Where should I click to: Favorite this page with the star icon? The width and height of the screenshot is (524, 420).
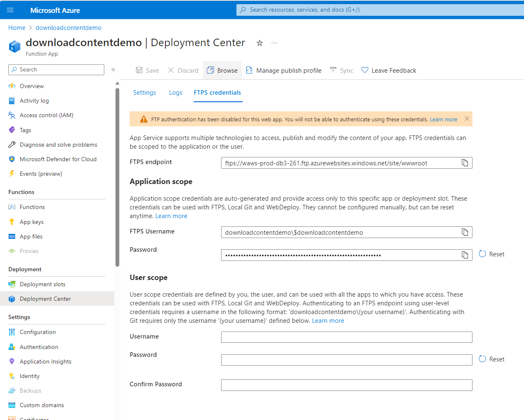click(x=260, y=43)
